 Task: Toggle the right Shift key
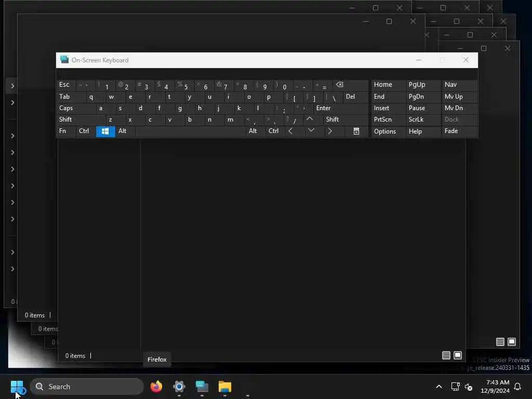pyautogui.click(x=345, y=119)
